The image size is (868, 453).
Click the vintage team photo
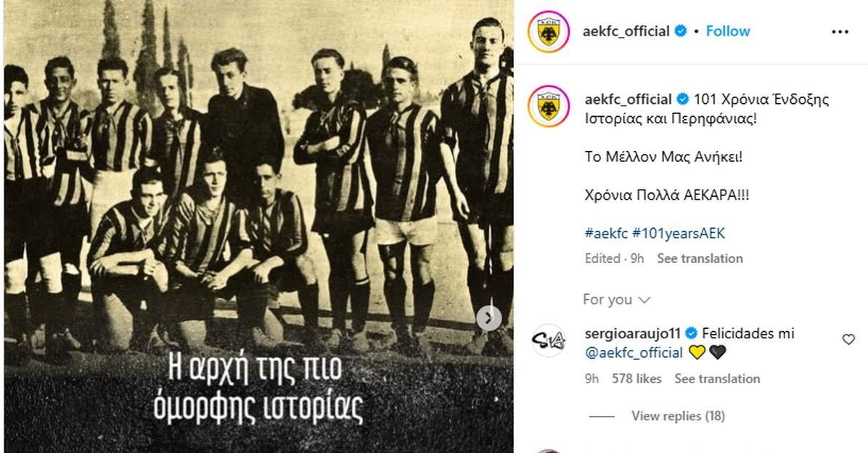coord(258,226)
